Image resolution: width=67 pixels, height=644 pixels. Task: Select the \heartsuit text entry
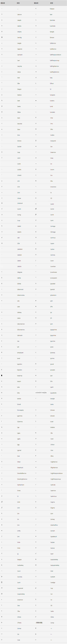click(x=20, y=468)
